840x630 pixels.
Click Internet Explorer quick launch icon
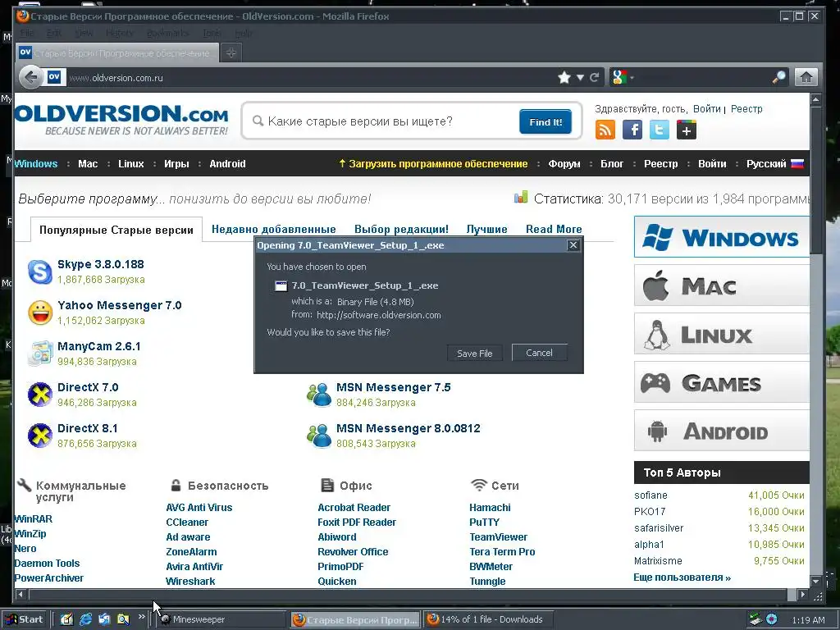[x=85, y=619]
